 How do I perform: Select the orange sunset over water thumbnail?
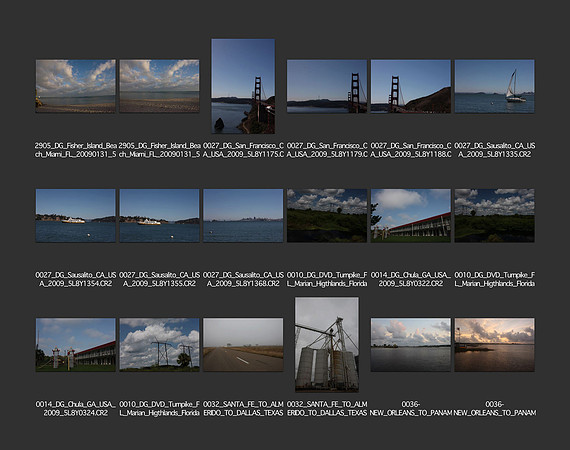coord(494,345)
